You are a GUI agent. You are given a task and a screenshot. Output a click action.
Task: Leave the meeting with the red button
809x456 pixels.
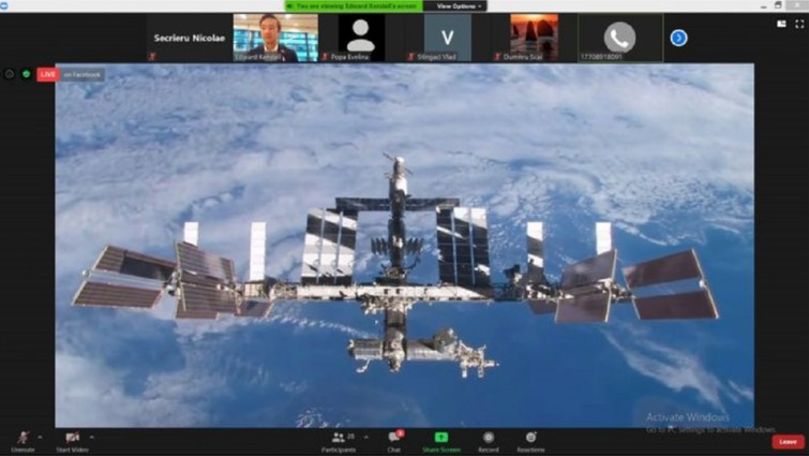788,442
